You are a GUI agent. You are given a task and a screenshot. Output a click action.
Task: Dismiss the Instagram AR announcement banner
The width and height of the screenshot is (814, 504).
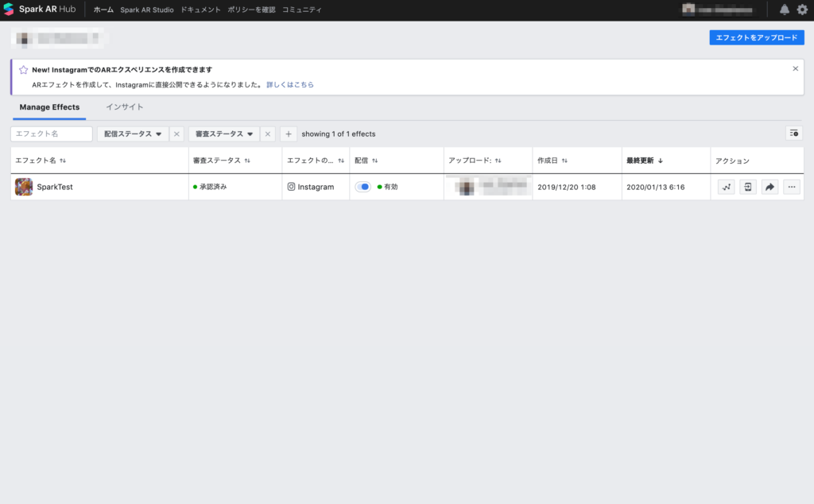pyautogui.click(x=795, y=68)
